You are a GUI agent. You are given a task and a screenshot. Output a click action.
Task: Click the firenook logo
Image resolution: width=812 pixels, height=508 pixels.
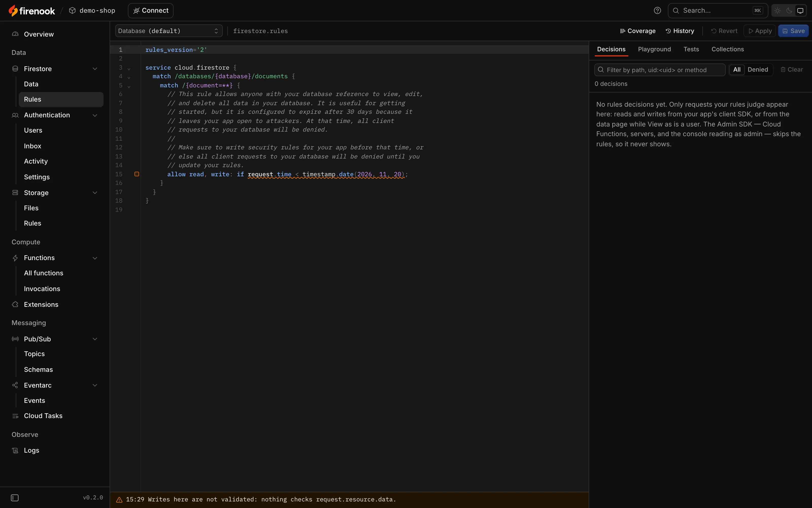tap(31, 11)
